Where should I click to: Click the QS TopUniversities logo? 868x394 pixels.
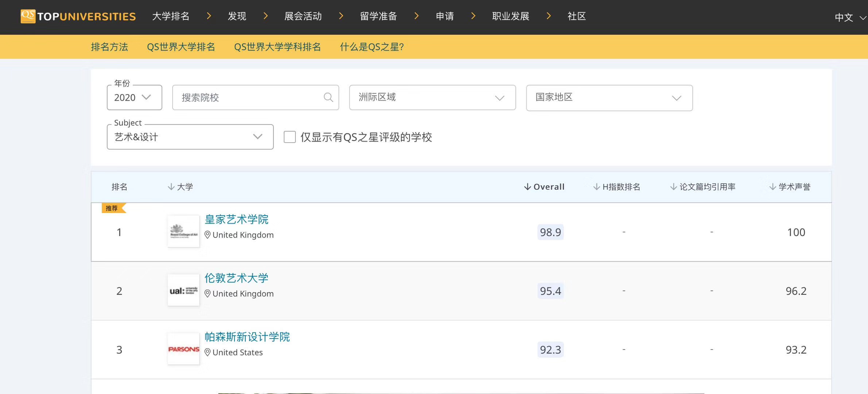78,16
